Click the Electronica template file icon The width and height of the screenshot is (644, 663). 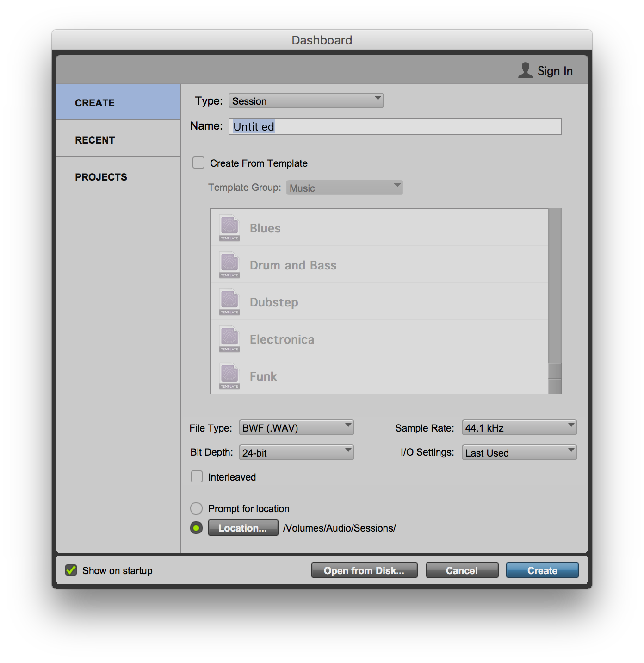(x=229, y=339)
